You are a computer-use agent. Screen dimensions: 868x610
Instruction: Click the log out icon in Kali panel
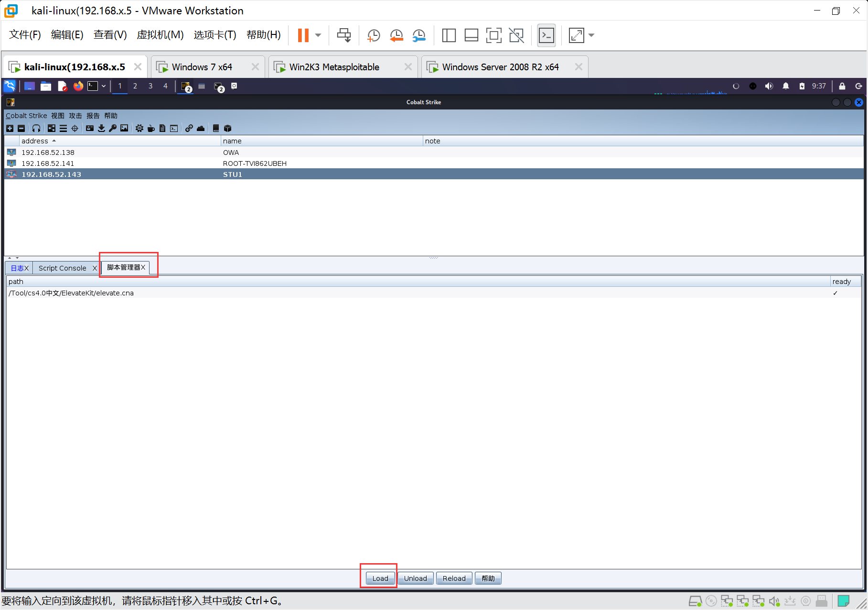tap(858, 86)
